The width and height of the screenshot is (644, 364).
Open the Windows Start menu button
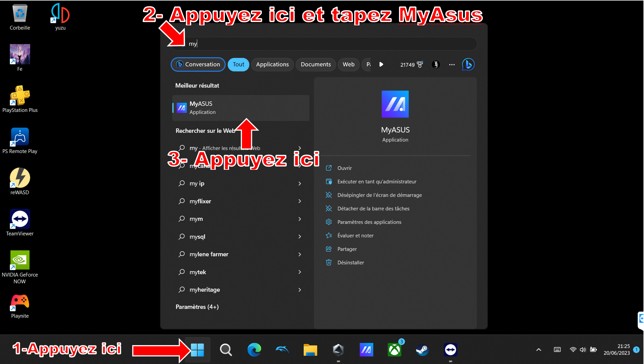(x=198, y=350)
